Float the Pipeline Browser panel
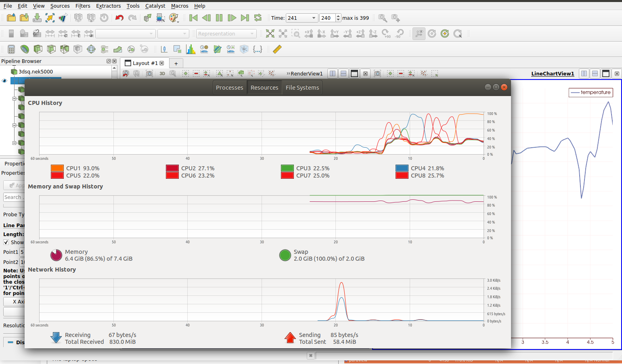Image resolution: width=622 pixels, height=364 pixels. tap(109, 61)
